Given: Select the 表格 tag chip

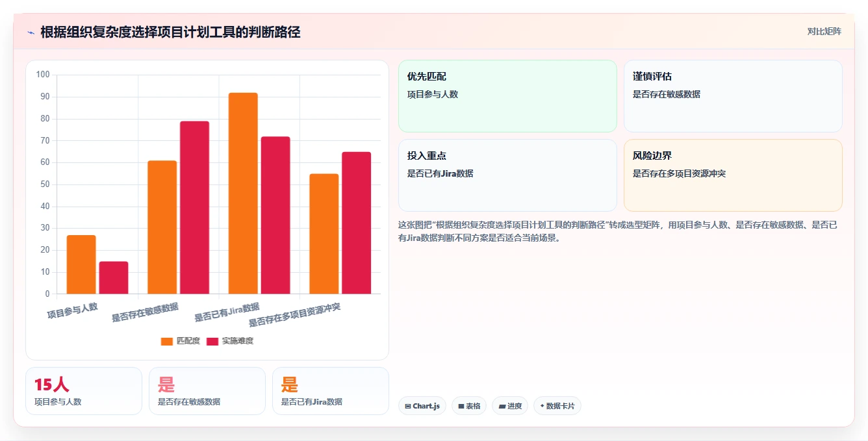Looking at the screenshot, I should click(x=468, y=406).
